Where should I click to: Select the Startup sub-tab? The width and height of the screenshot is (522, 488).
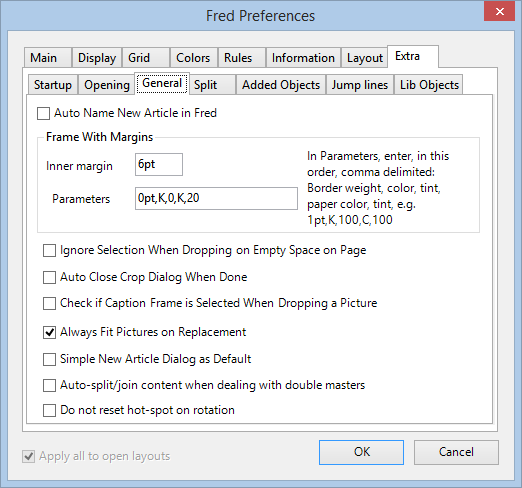pyautogui.click(x=53, y=85)
